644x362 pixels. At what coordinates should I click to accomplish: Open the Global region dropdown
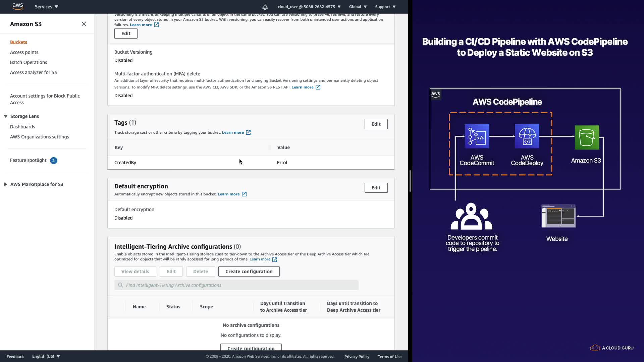[358, 7]
